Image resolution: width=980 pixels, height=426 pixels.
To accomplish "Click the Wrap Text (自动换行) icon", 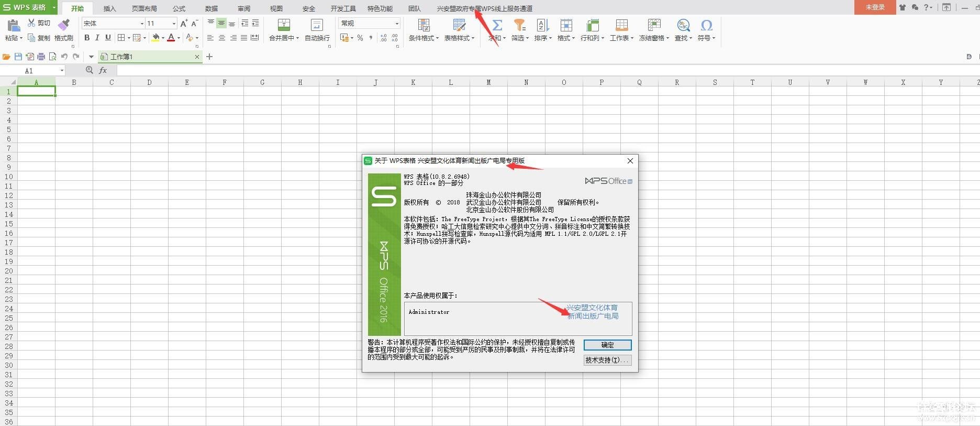I will (317, 25).
